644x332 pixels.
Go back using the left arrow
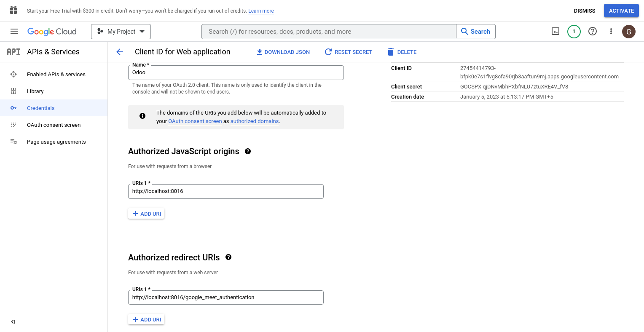(120, 52)
